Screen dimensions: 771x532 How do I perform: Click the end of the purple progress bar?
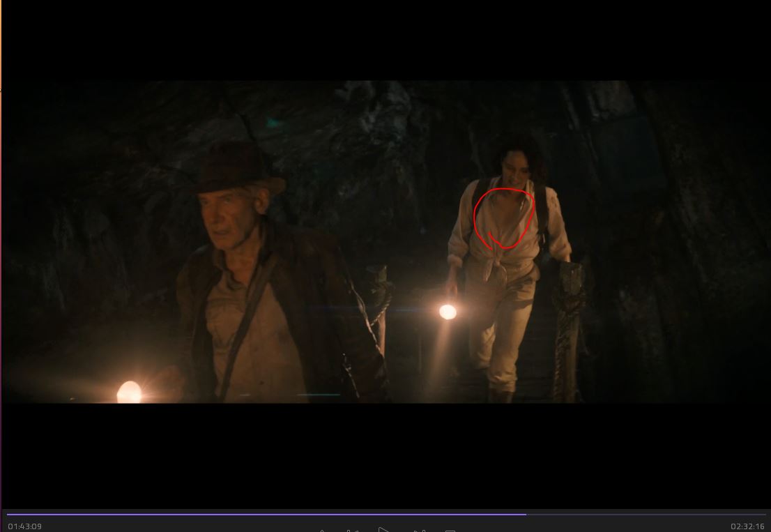[x=526, y=514]
